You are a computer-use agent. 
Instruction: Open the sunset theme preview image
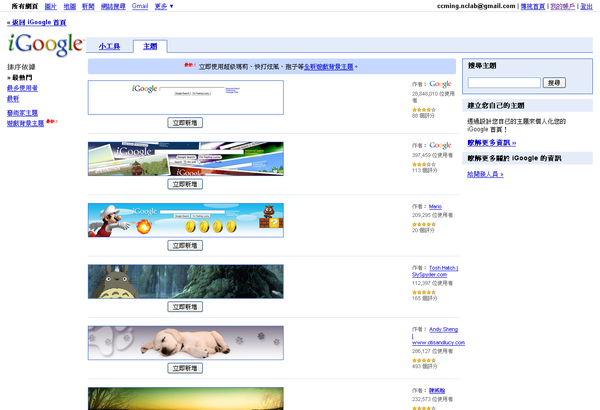click(x=186, y=399)
